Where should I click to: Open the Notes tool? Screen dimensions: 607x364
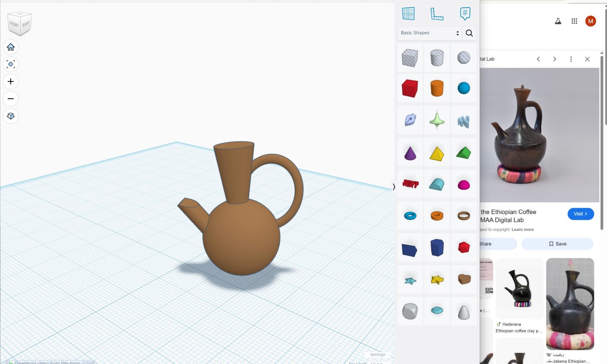pos(465,14)
